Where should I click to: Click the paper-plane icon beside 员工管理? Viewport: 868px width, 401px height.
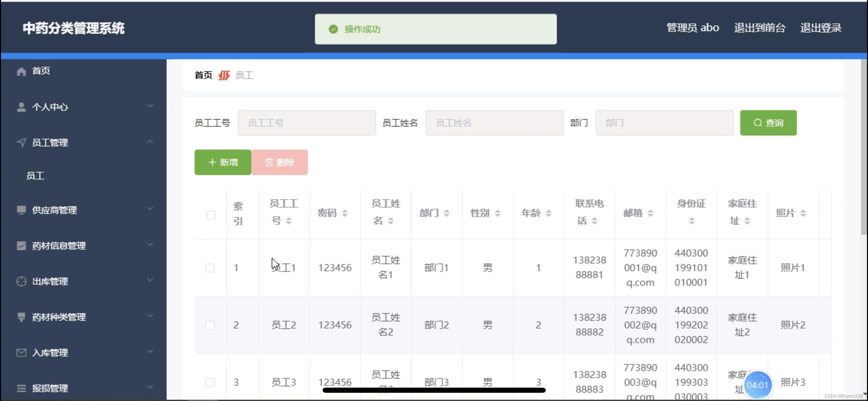[21, 143]
